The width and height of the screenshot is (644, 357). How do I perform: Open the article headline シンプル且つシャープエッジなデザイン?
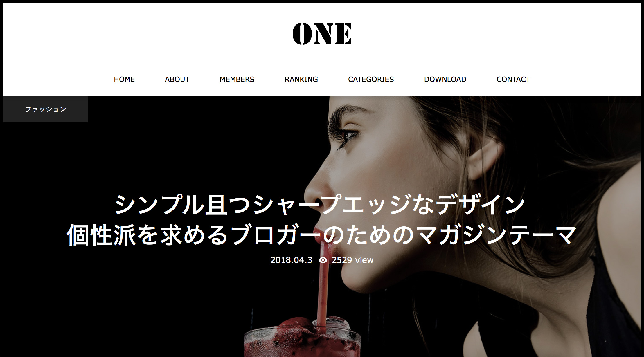pos(320,205)
